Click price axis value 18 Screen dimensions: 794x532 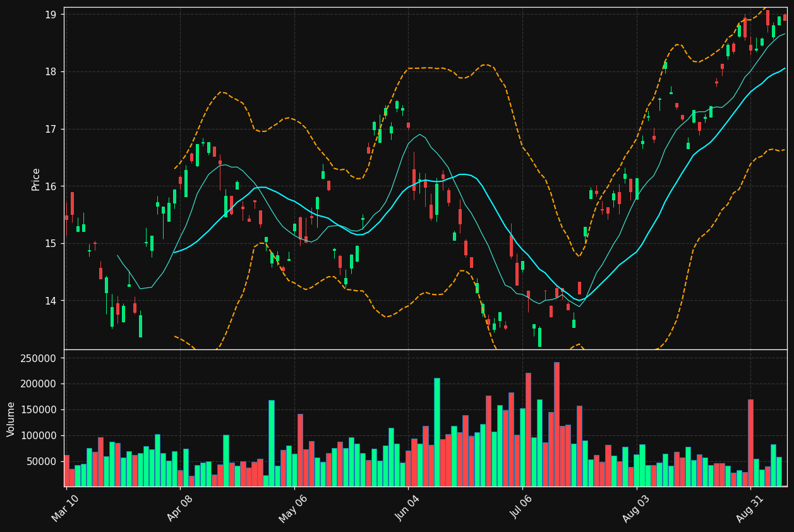[51, 72]
